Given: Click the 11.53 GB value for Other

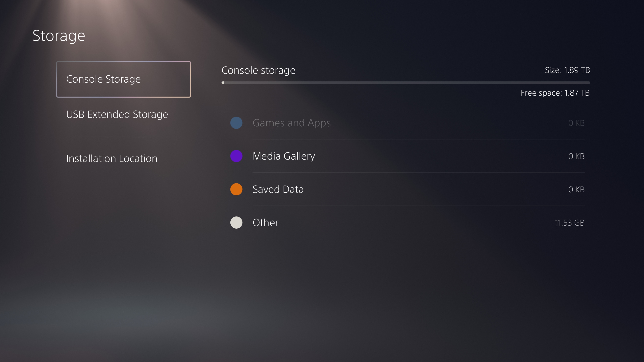Looking at the screenshot, I should [x=570, y=223].
